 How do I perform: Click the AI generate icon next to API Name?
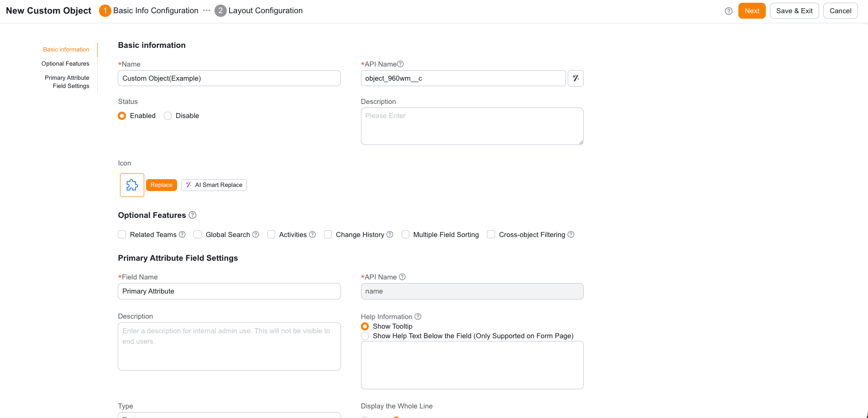(575, 78)
